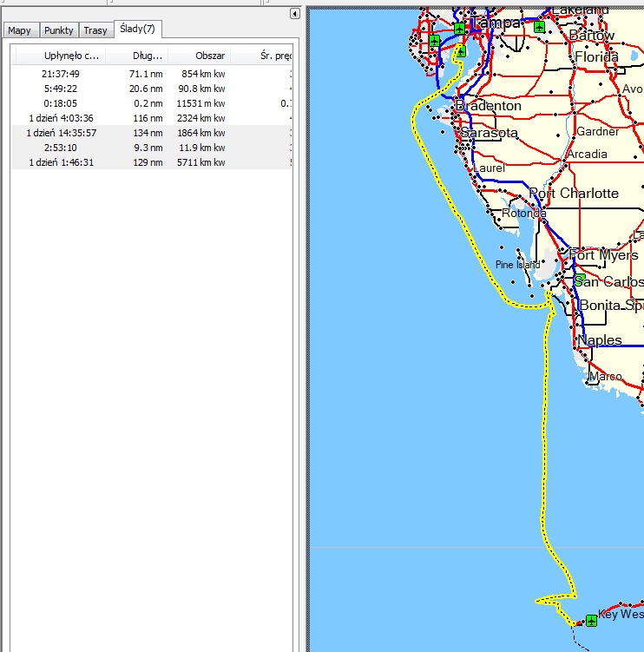This screenshot has height=652, width=644.
Task: Click the airport icon where the yellow track starts
Action: (x=460, y=51)
